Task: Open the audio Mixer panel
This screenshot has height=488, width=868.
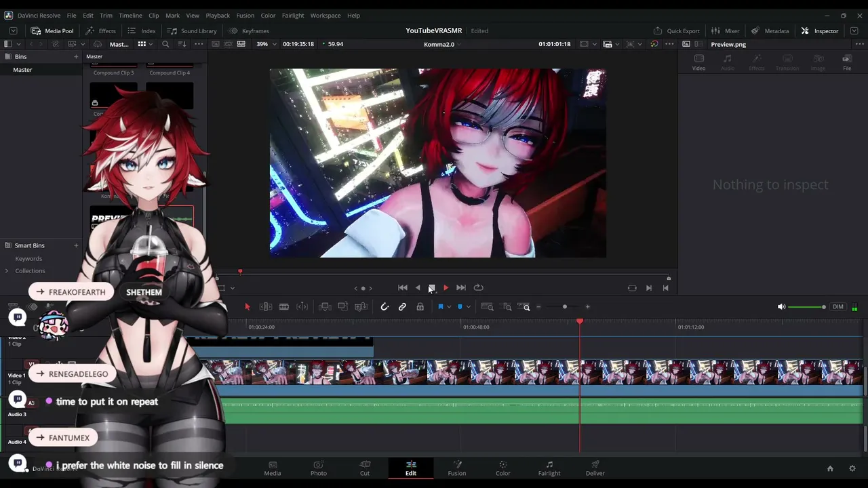Action: point(725,30)
